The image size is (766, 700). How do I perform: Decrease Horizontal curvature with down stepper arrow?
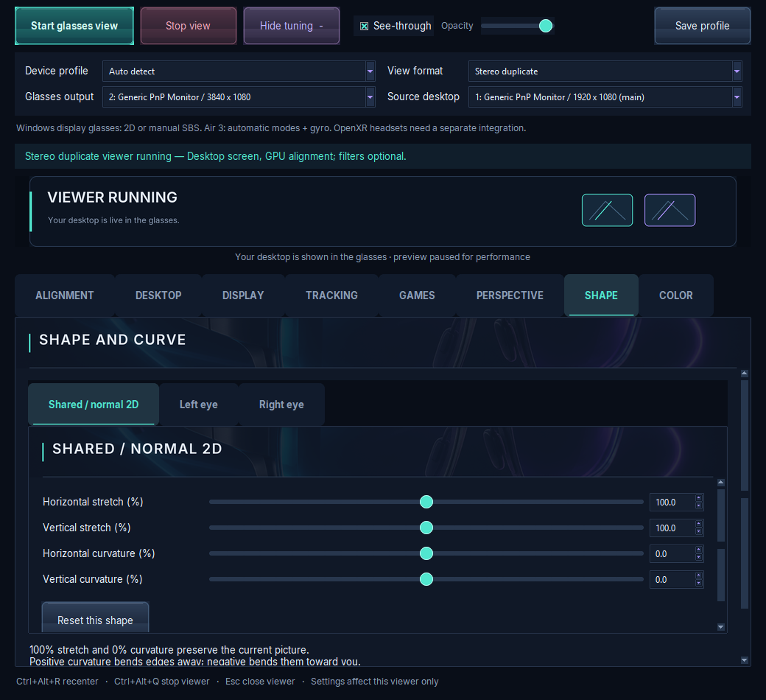[x=699, y=558]
